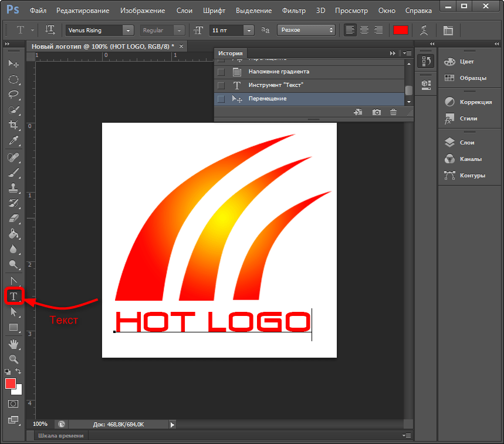Image resolution: width=504 pixels, height=444 pixels.
Task: Select the Hand tool
Action: 13,344
